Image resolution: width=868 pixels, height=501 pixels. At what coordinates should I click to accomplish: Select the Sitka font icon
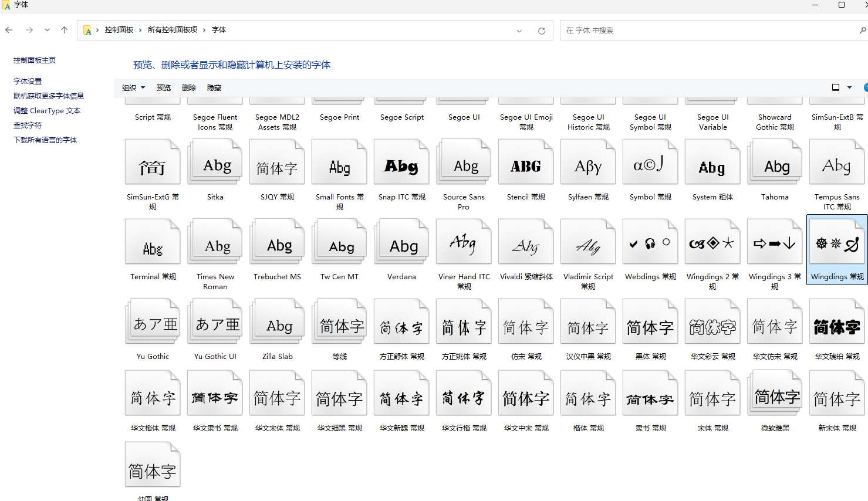tap(215, 163)
